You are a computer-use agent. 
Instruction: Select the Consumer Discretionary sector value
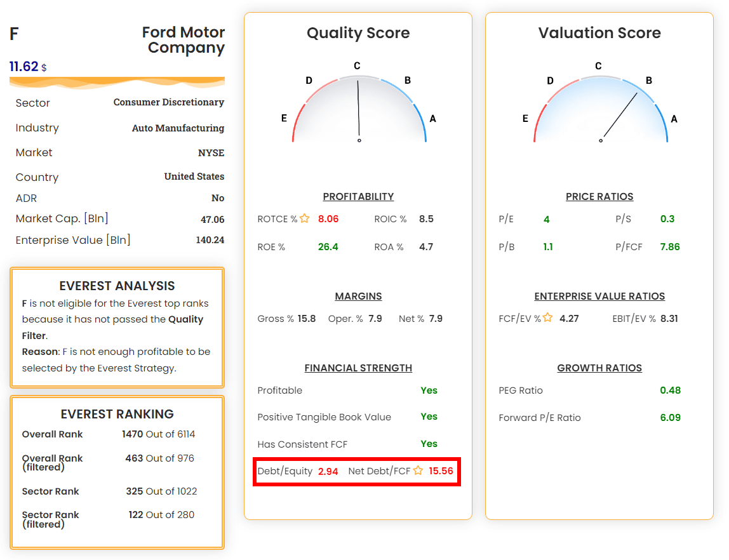tap(169, 102)
